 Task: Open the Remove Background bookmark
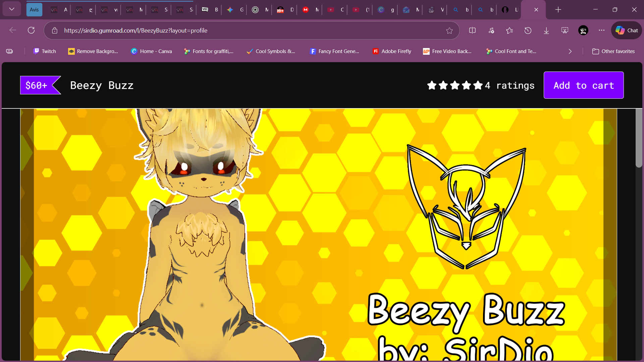(x=93, y=51)
